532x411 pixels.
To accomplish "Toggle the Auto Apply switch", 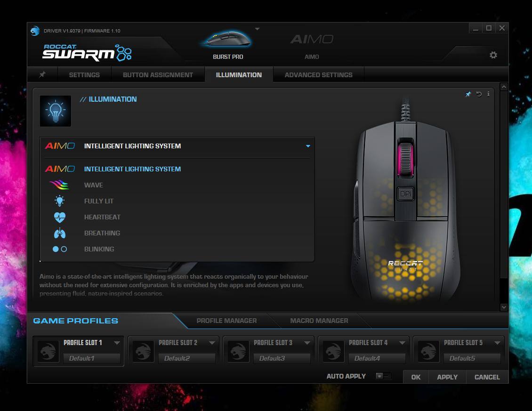I will point(383,376).
